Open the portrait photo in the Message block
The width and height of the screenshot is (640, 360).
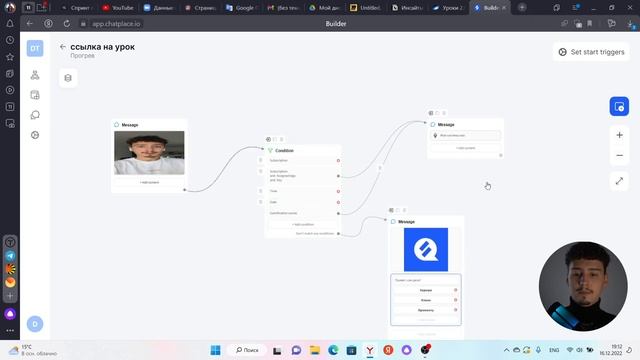[149, 153]
